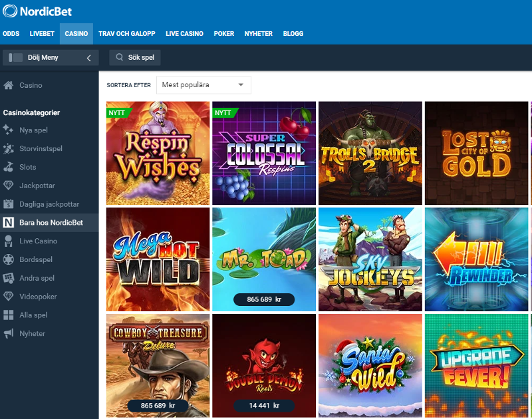Viewport: 532px width, 419px height.
Task: Open Rewinder game
Action: [x=476, y=259]
